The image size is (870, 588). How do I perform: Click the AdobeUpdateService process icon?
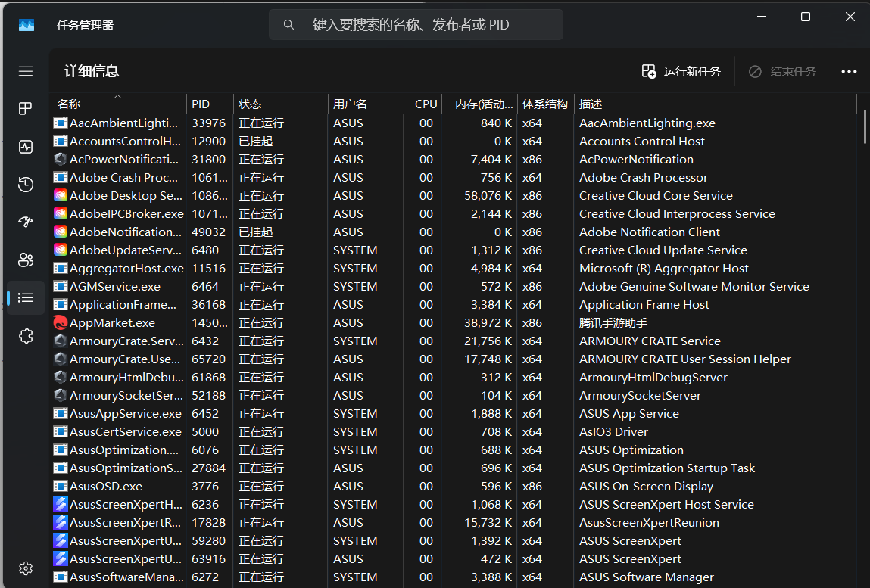click(61, 250)
